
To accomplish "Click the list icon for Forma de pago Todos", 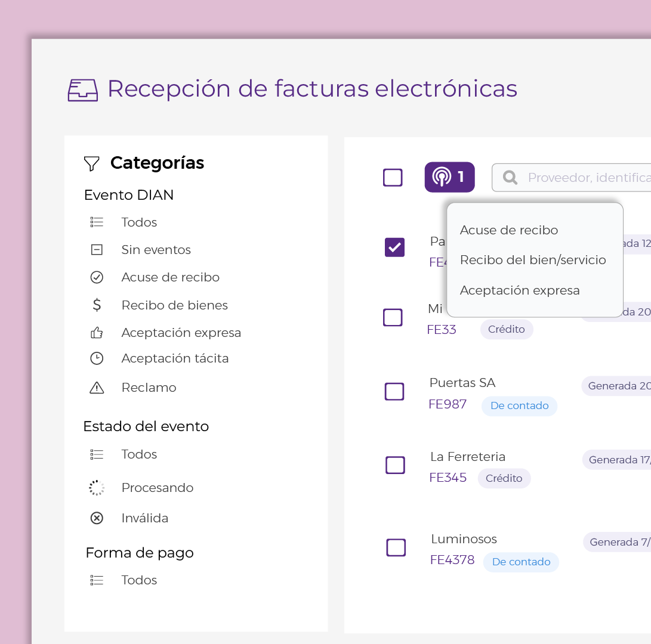I will coord(97,580).
